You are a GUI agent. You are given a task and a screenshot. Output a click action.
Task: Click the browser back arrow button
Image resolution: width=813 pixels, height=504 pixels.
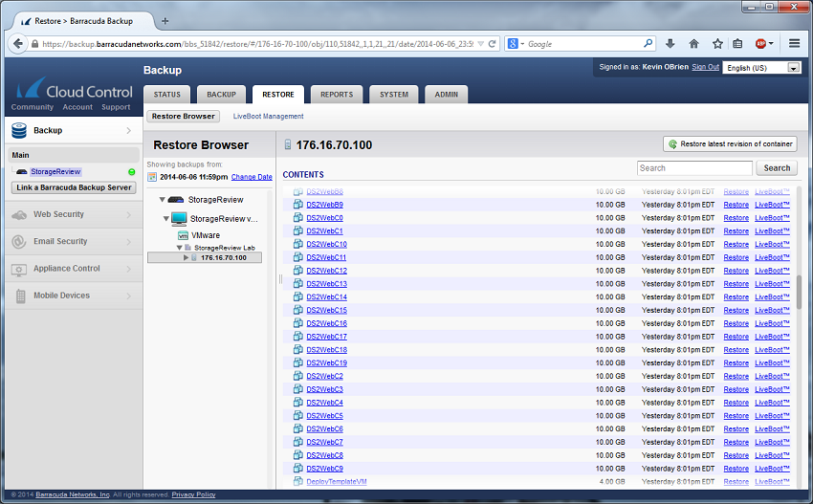[x=17, y=44]
